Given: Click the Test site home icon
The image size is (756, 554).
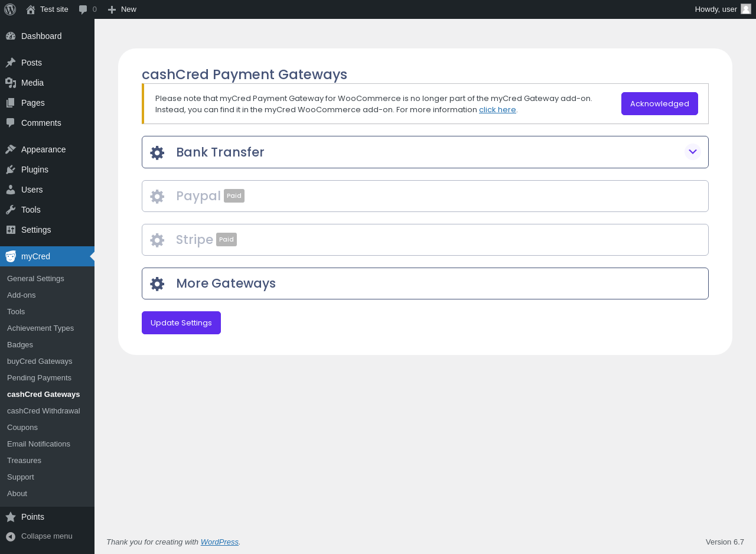Looking at the screenshot, I should tap(31, 9).
